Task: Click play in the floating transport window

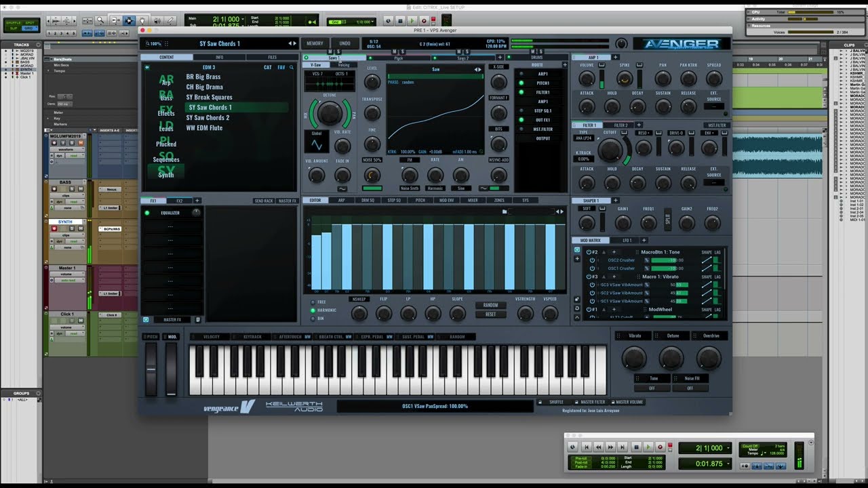Action: (x=648, y=447)
